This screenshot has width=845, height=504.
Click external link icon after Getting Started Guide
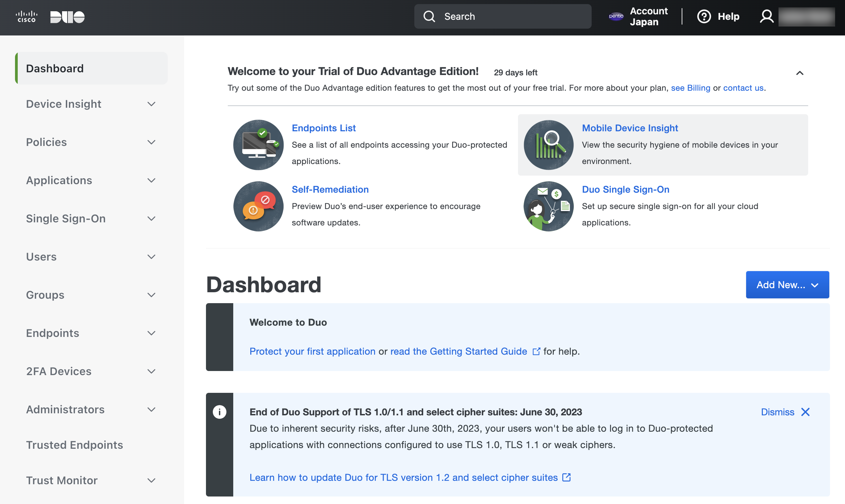tap(536, 351)
